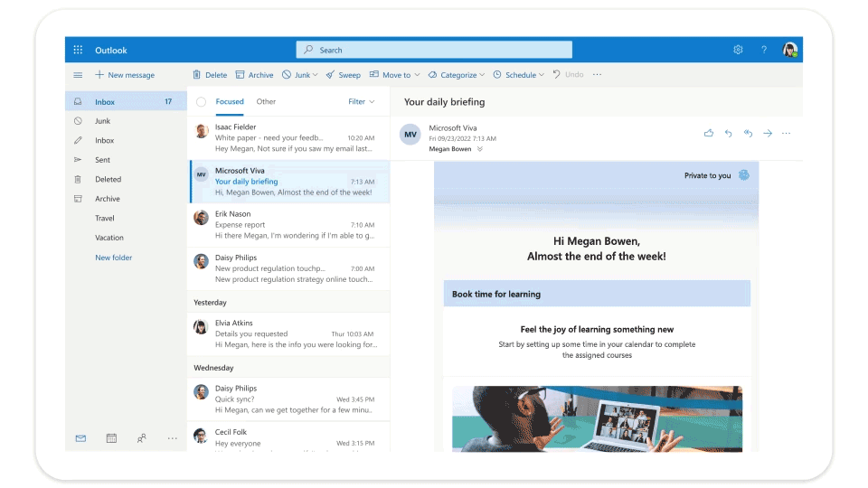Click the Wednesday group header
Viewport: 868px width, 488px height.
tap(289, 368)
